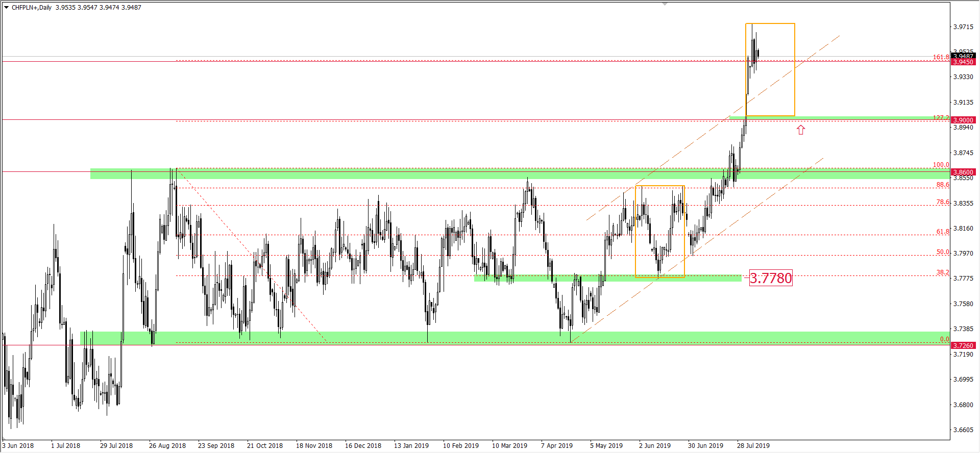Select the red 3.7780 price text label
The width and height of the screenshot is (980, 453).
771,278
